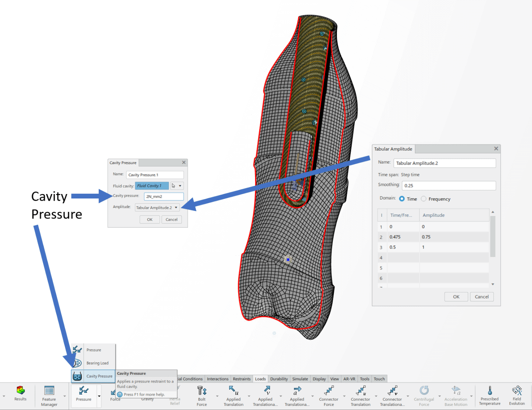Click OK in the Tabular Amplitude dialog
532x410 pixels.
(456, 297)
